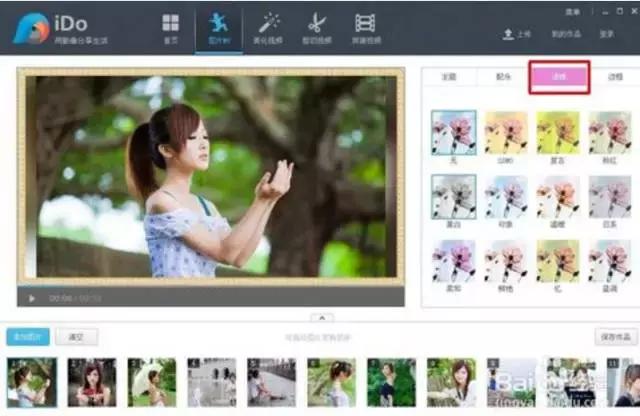Click the main preview image of girl
This screenshot has width=640, height=416.
click(211, 177)
